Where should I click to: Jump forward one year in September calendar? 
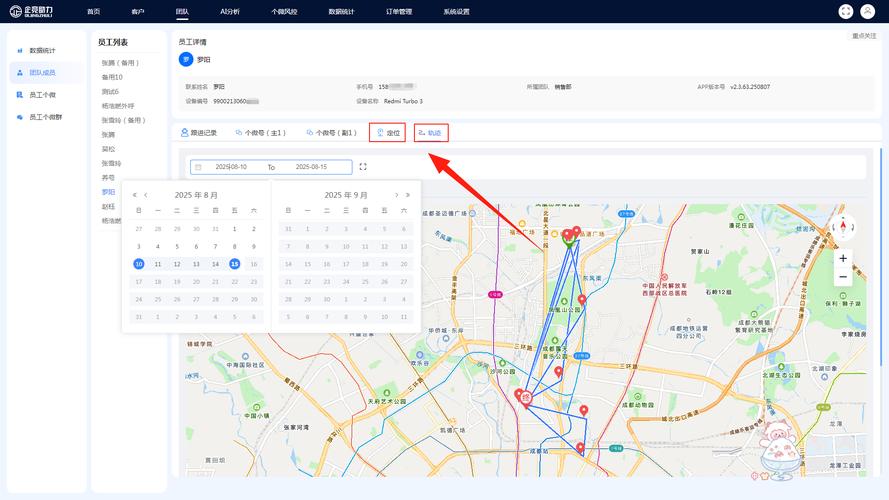click(x=408, y=195)
